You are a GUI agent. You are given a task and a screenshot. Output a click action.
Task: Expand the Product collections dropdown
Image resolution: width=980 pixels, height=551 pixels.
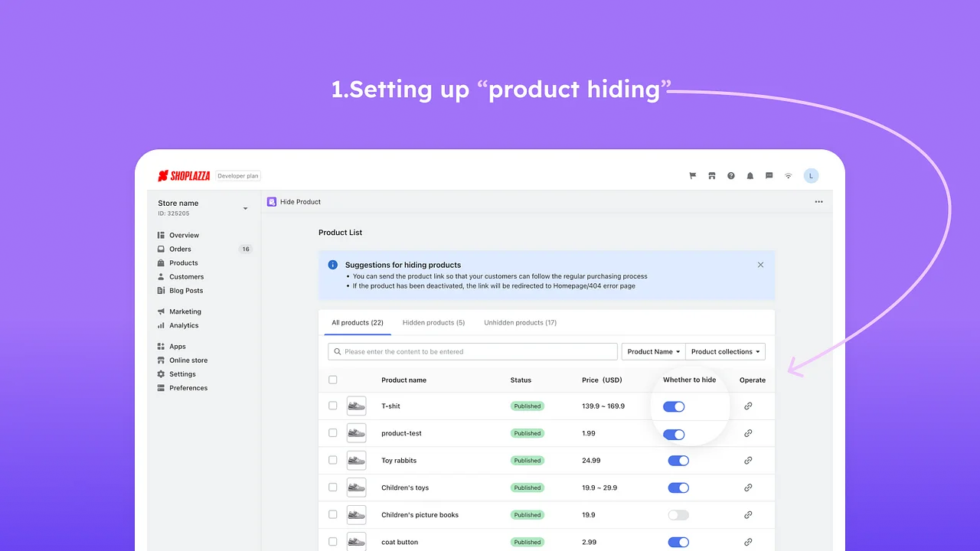pyautogui.click(x=724, y=351)
